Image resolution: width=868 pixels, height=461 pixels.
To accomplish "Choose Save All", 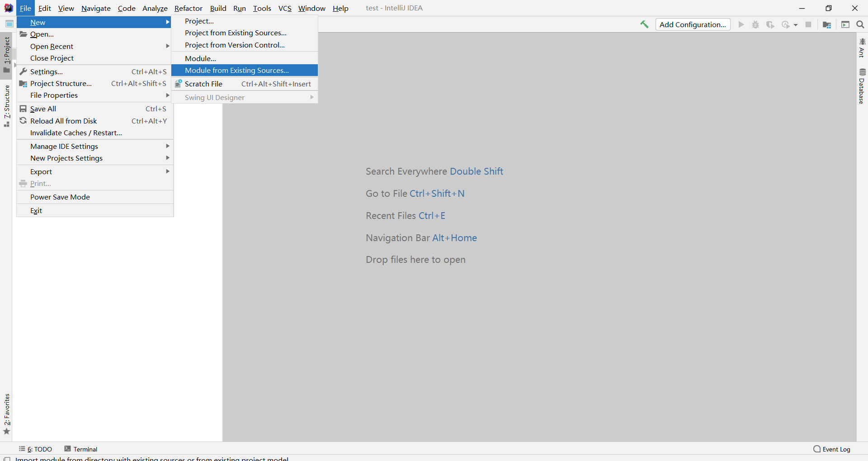I will coord(95,109).
